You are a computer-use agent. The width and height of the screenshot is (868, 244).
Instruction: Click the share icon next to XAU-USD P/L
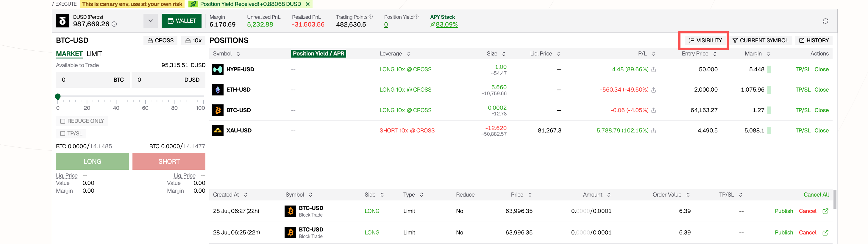tap(653, 131)
